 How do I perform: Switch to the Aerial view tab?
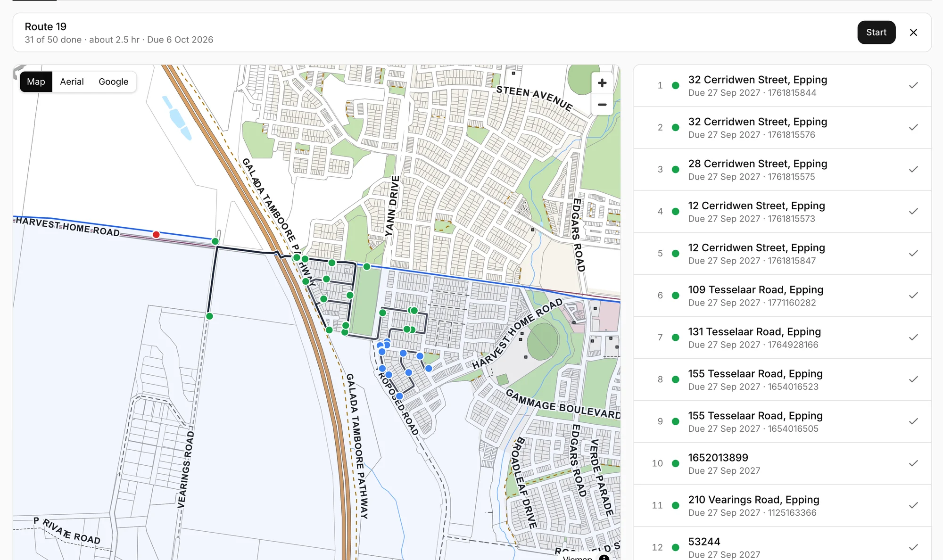72,82
